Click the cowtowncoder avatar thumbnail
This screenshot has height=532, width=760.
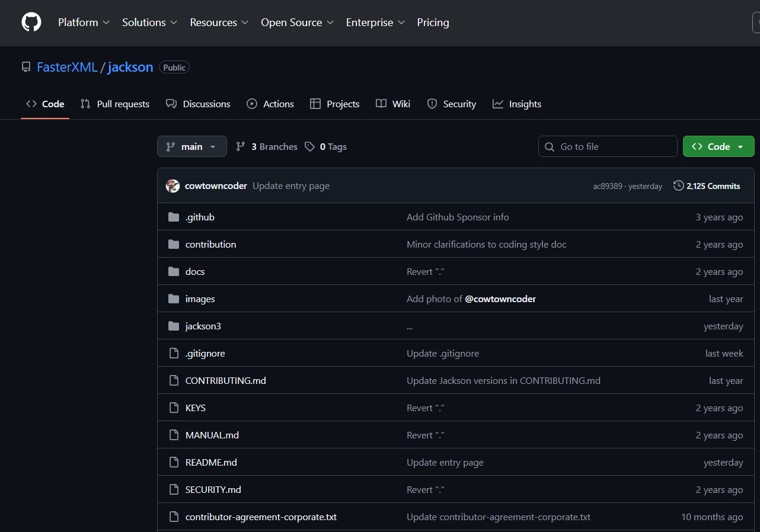point(173,186)
